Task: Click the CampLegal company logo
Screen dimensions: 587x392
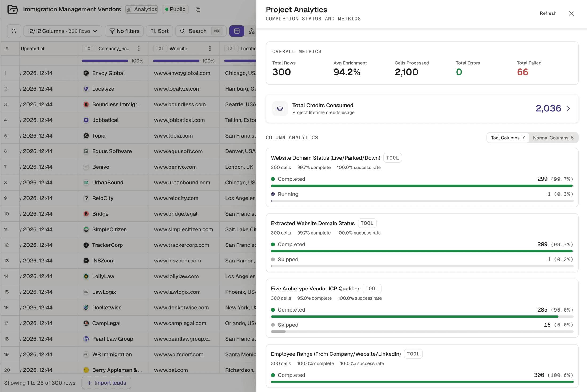Action: [86, 323]
